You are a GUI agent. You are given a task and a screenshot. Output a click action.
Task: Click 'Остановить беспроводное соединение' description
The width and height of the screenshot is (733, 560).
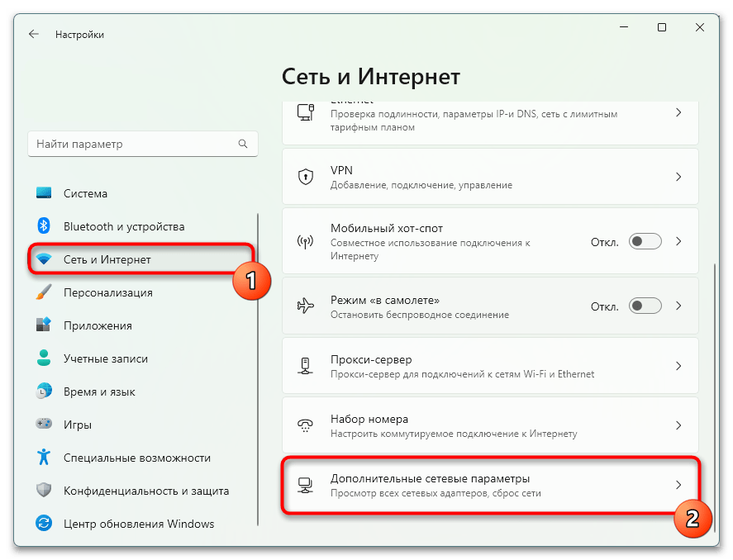tap(419, 315)
